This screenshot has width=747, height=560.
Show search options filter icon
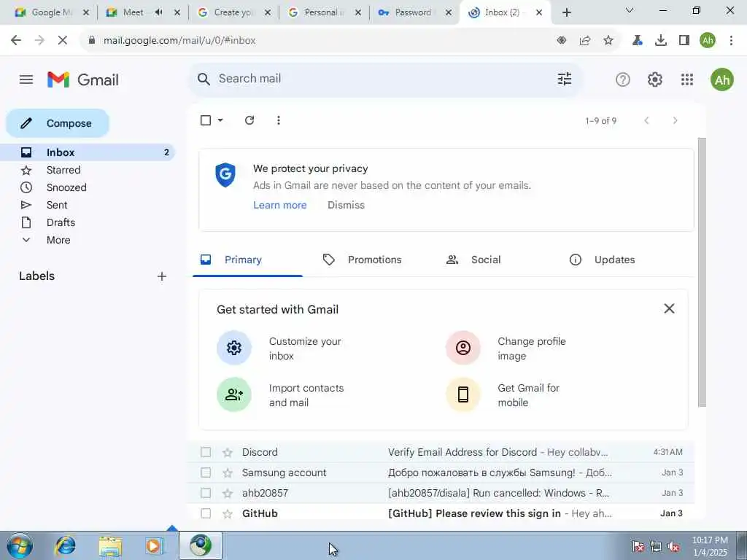pyautogui.click(x=565, y=79)
